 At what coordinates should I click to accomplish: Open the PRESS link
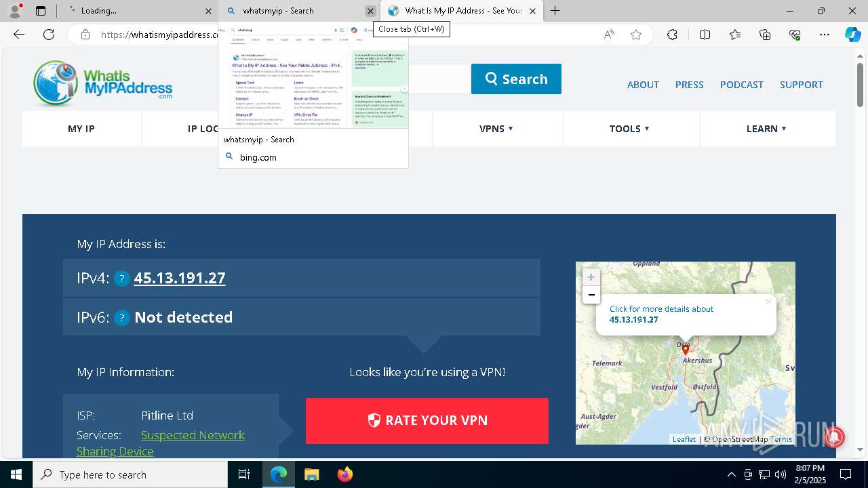[689, 85]
